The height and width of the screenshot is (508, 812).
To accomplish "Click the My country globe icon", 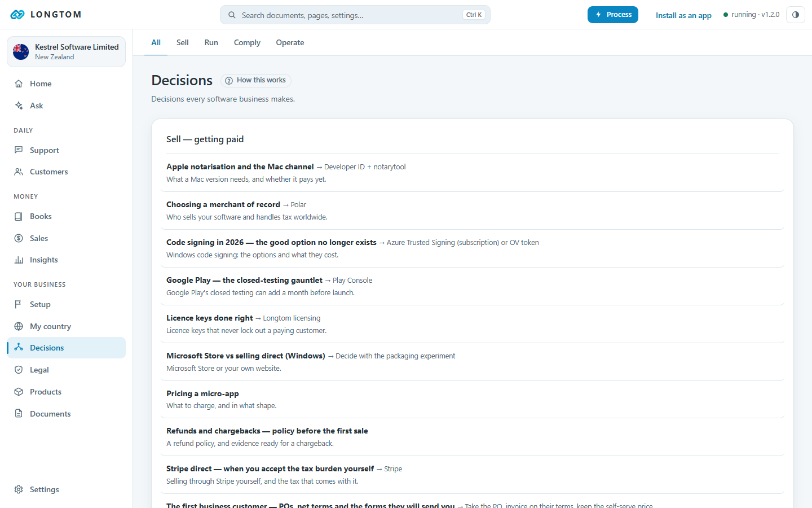I will tap(19, 326).
